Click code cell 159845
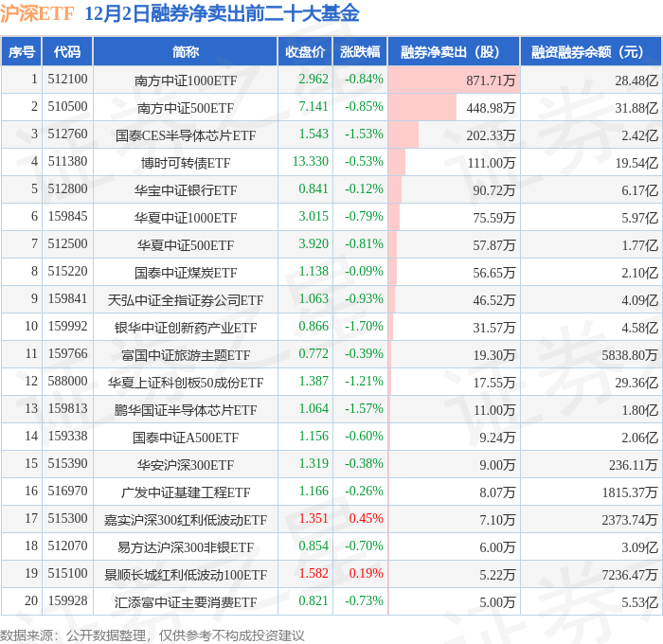The height and width of the screenshot is (644, 663). (67, 217)
